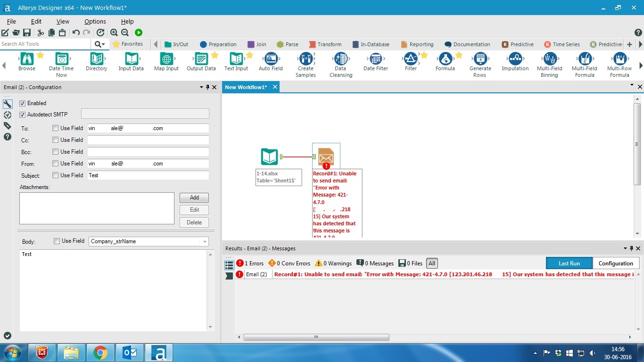Open the search tools dropdown arrow
Image resolution: width=644 pixels, height=362 pixels.
(x=103, y=43)
